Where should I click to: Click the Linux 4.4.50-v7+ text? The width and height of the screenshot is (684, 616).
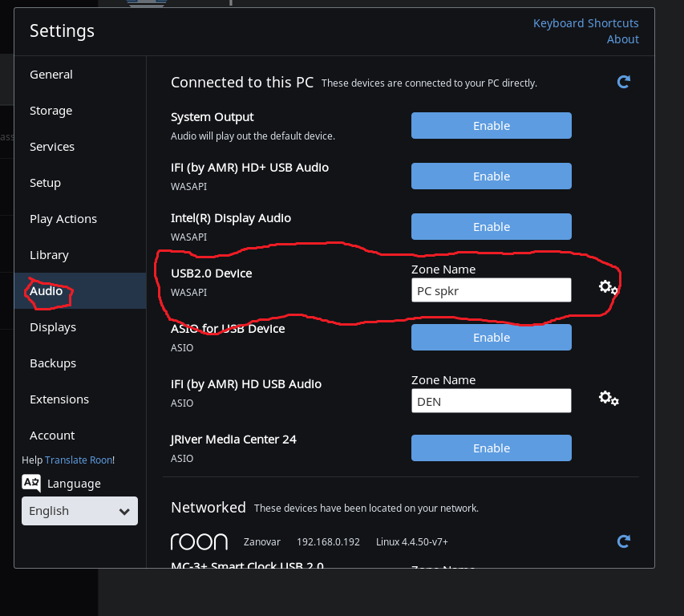[412, 542]
